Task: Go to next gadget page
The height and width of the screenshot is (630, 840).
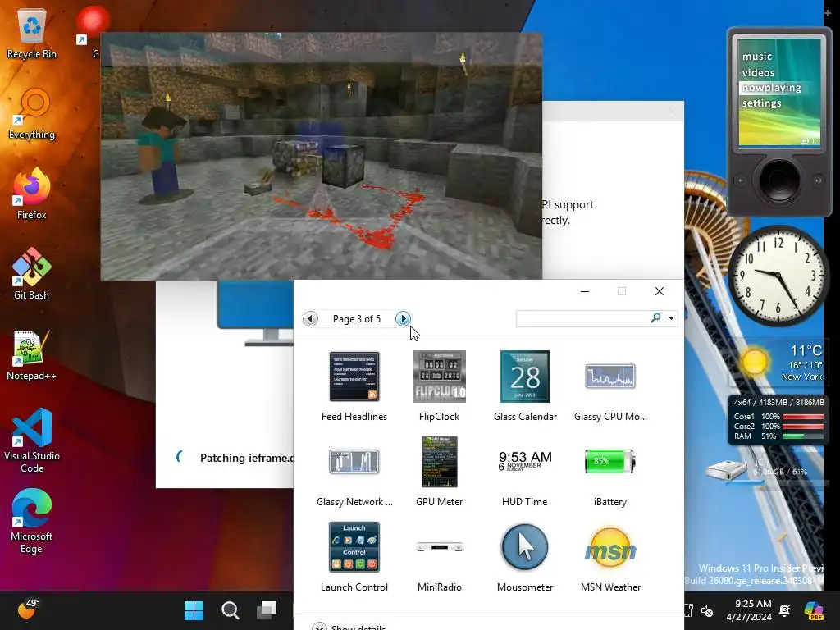Action: [x=403, y=319]
